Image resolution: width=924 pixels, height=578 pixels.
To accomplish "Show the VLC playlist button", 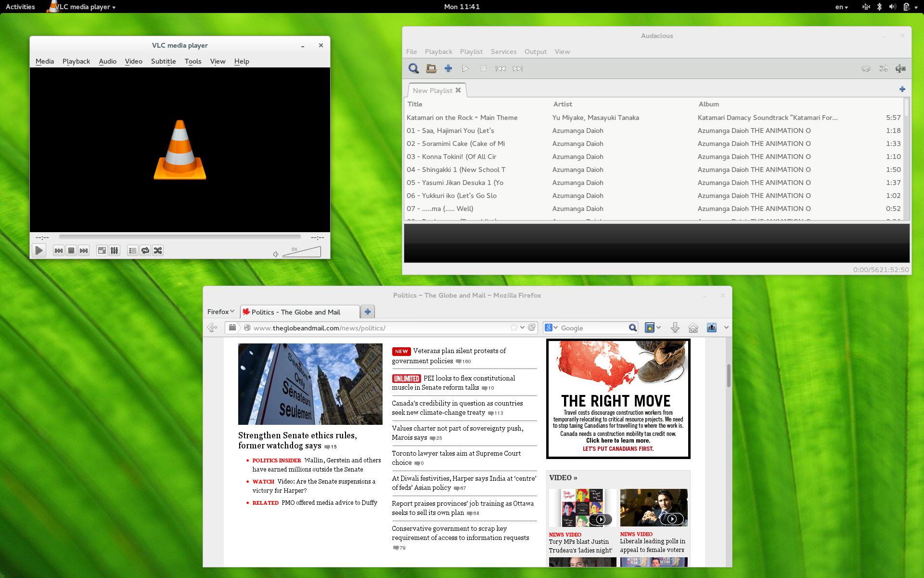I will click(133, 250).
